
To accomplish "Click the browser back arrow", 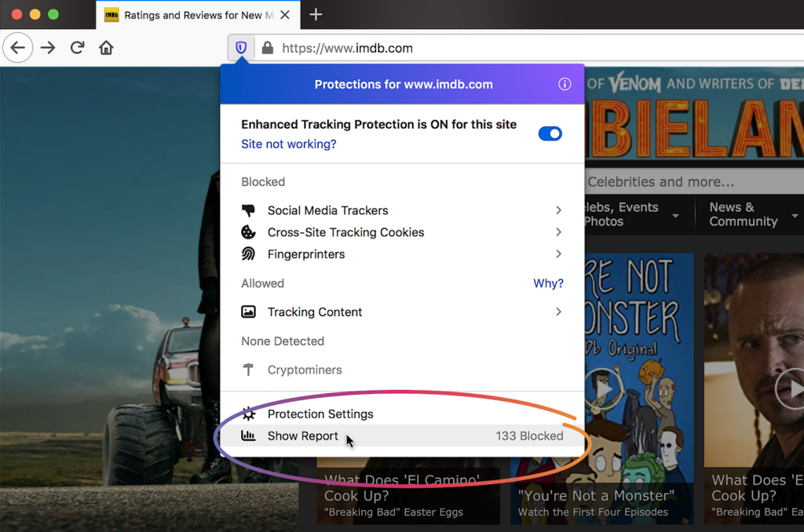I will [x=18, y=48].
